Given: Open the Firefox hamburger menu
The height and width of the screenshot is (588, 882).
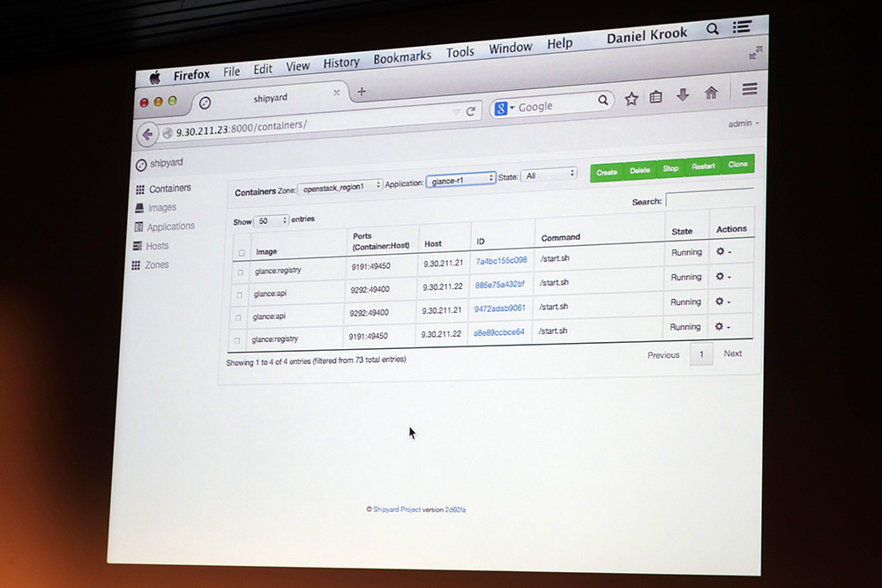Looking at the screenshot, I should click(x=749, y=89).
